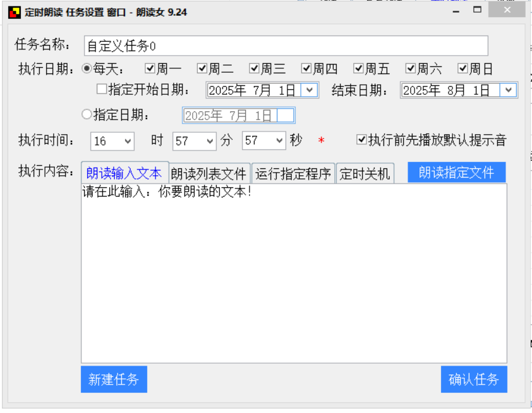The image size is (532, 413).
Task: Open the minute (分) dropdown
Action: (210, 142)
